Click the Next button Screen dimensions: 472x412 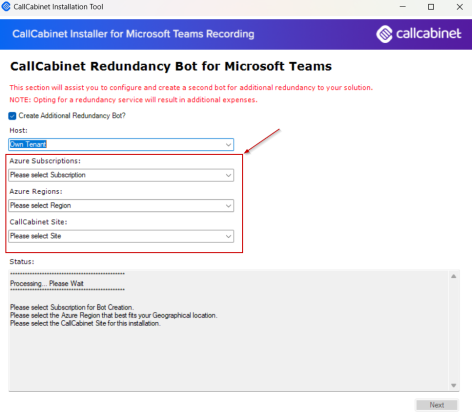pyautogui.click(x=437, y=405)
